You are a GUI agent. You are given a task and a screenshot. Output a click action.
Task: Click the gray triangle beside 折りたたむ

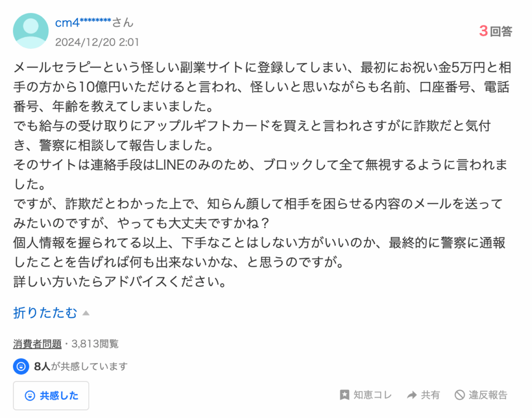pyautogui.click(x=86, y=313)
